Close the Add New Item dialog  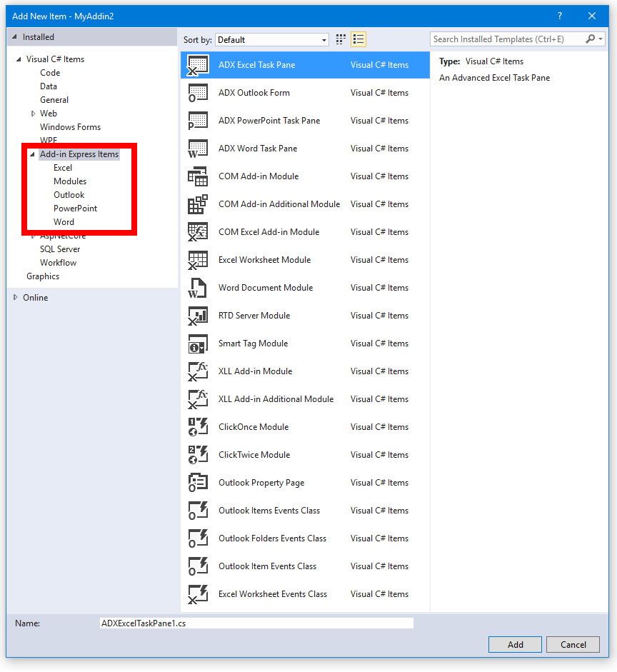592,16
